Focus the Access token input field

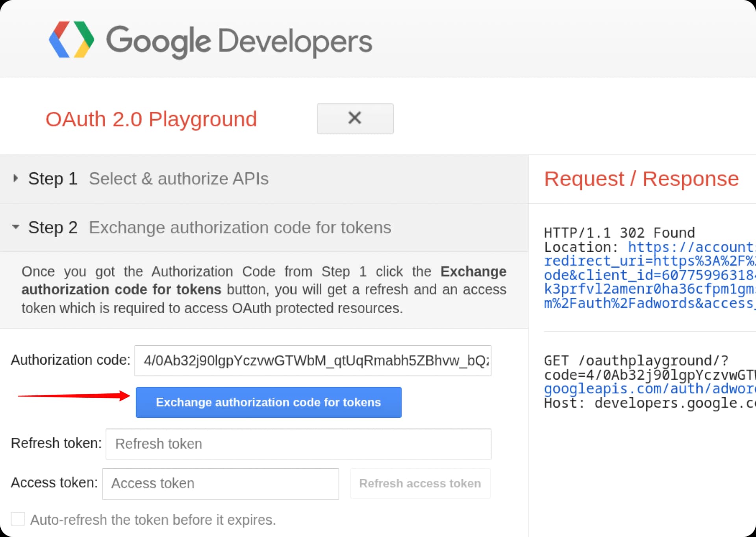[x=220, y=483]
